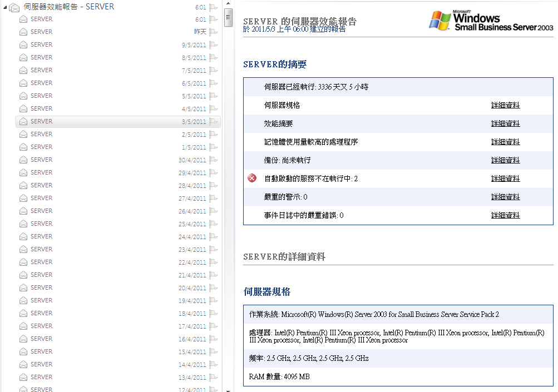558x392 pixels.
Task: Open 詳細資料 link for 事件日誌中的嚴重錯誤
Action: click(x=505, y=215)
